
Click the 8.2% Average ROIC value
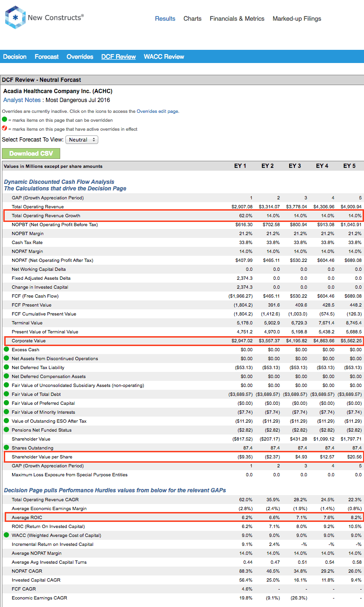tap(356, 517)
